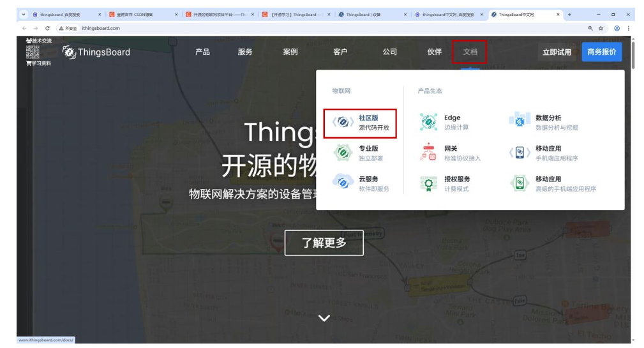Open the 授权服务 计费模式 link
Screen dimensions: 644x348
click(x=445, y=184)
